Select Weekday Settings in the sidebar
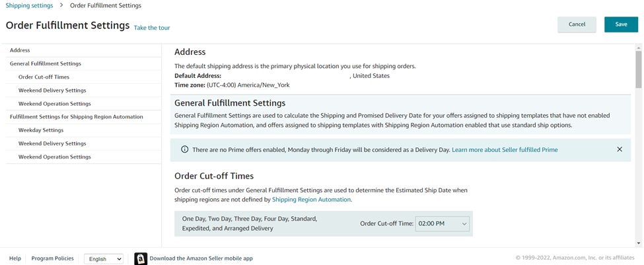644x265 pixels. click(41, 130)
